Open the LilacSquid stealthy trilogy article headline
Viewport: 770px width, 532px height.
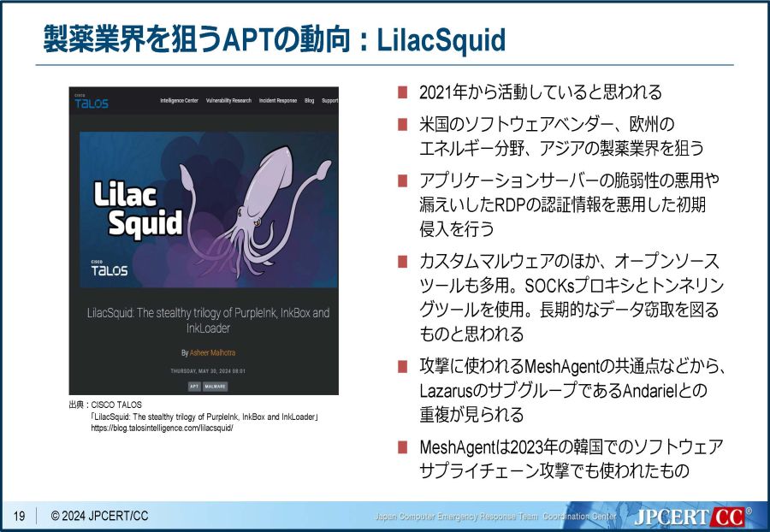click(208, 321)
